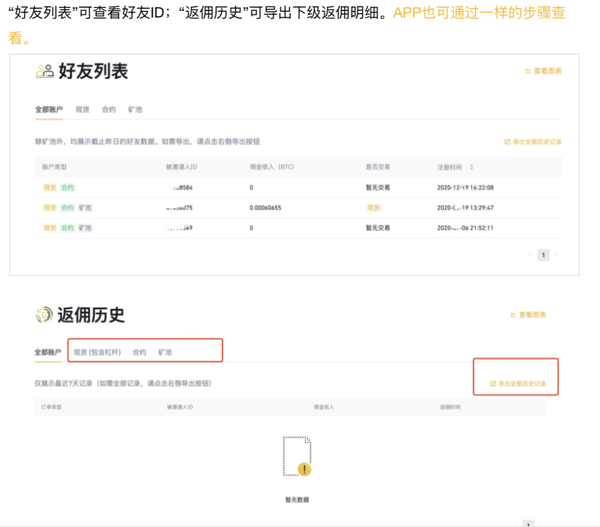
Task: Switch to 现货 tab in 好友列表
Action: (x=82, y=109)
